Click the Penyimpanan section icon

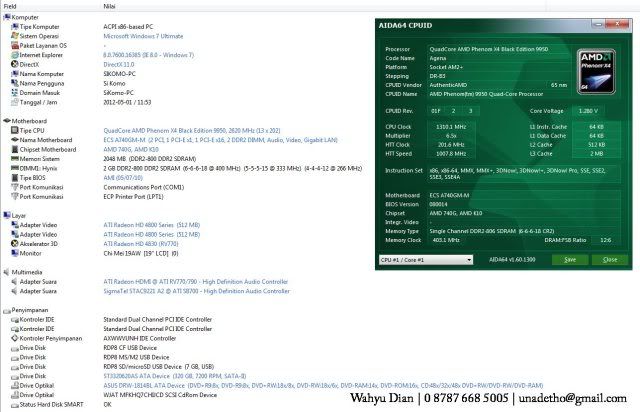(x=7, y=310)
